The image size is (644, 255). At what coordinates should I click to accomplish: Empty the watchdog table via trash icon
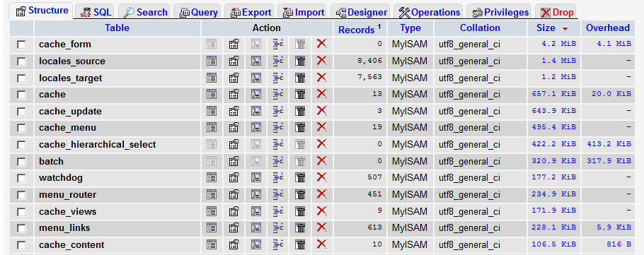tap(300, 178)
